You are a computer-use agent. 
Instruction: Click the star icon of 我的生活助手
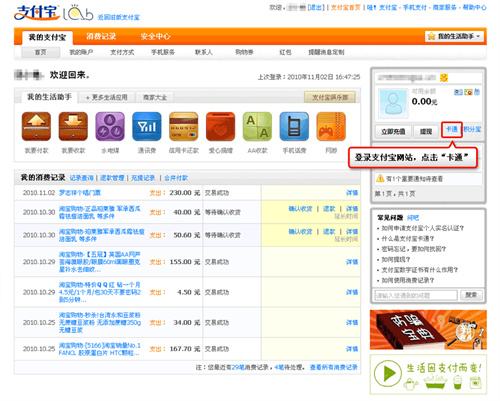432,36
